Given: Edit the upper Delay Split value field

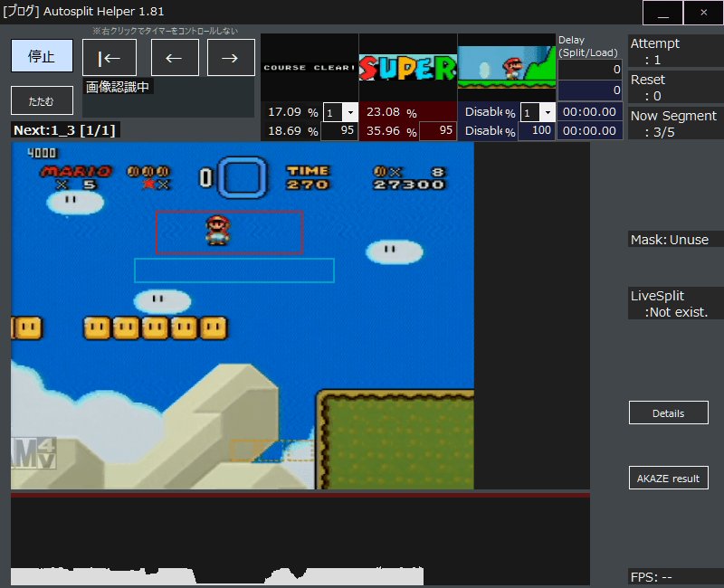Looking at the screenshot, I should click(x=590, y=70).
